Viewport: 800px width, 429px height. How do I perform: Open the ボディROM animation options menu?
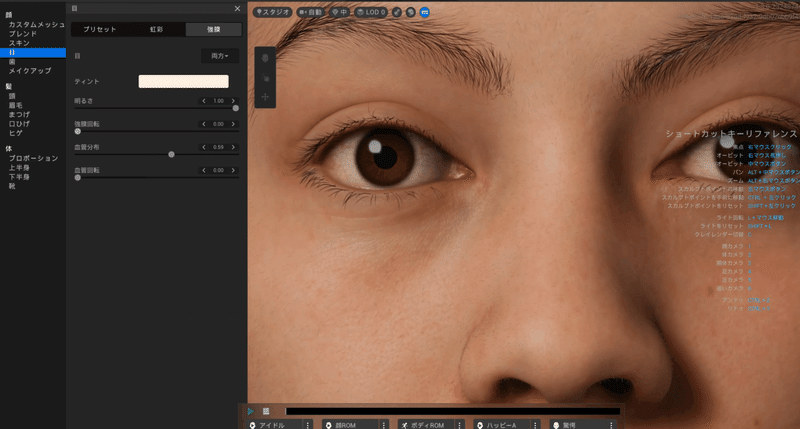pos(460,425)
